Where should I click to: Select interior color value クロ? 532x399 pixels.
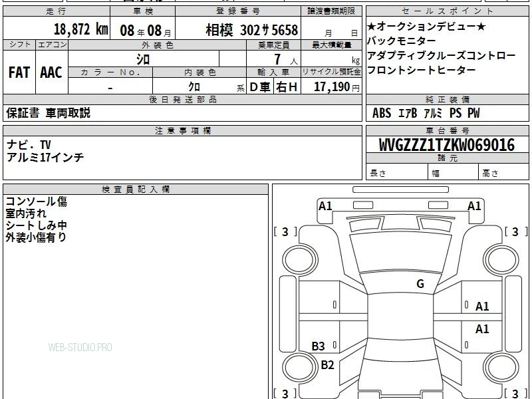194,87
